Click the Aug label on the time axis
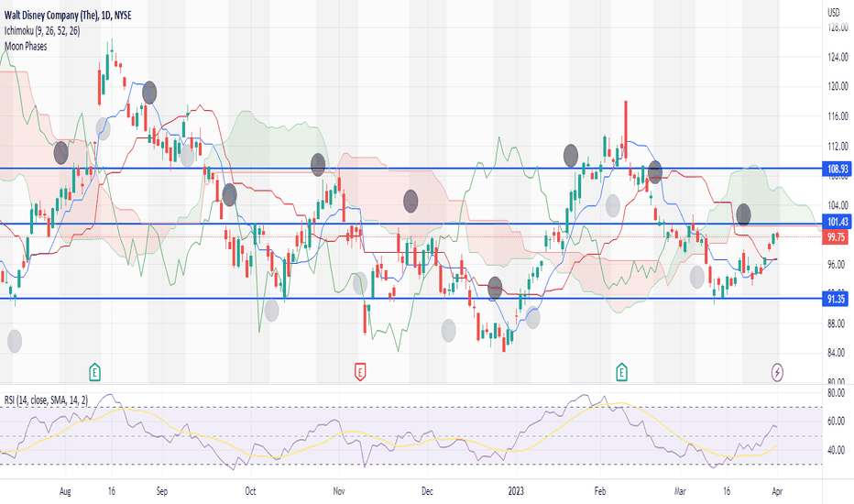Viewport: 854px width, 504px height. point(65,491)
